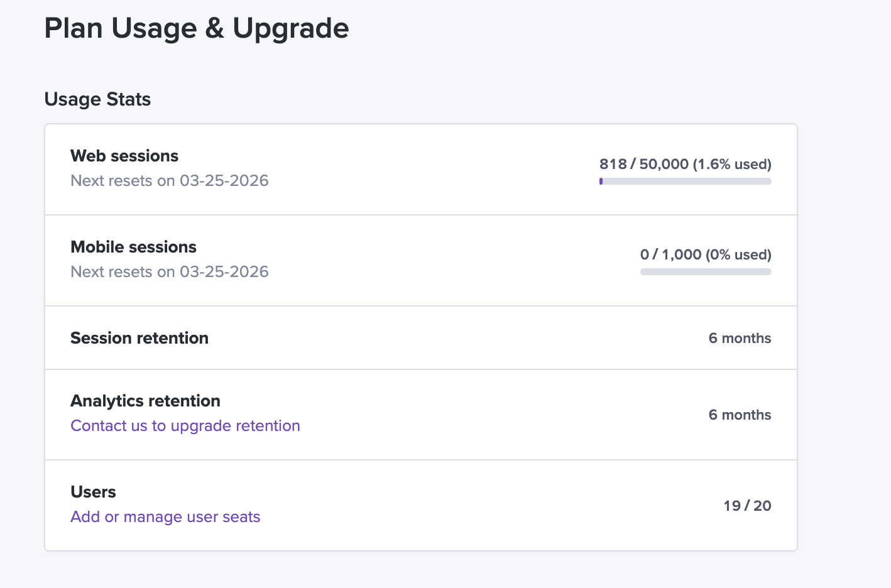Click the "818 / 50,000 (1.6% used)" usage text

tap(685, 164)
